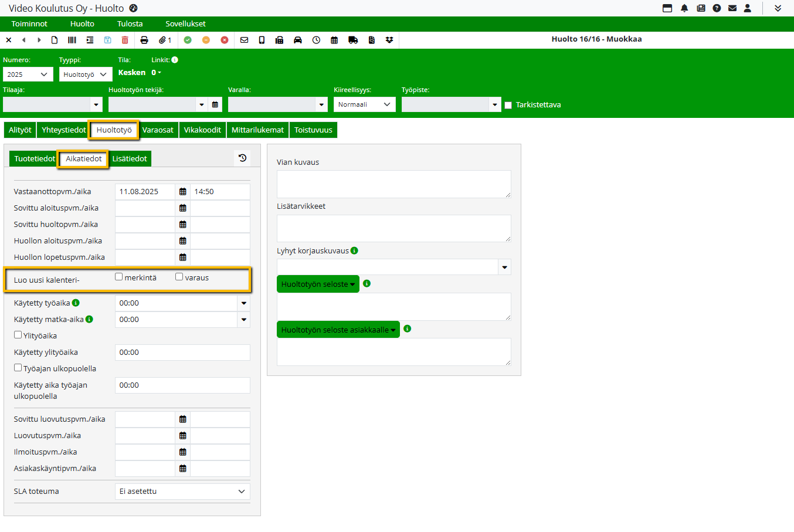Click the truck delivery icon

click(x=353, y=40)
